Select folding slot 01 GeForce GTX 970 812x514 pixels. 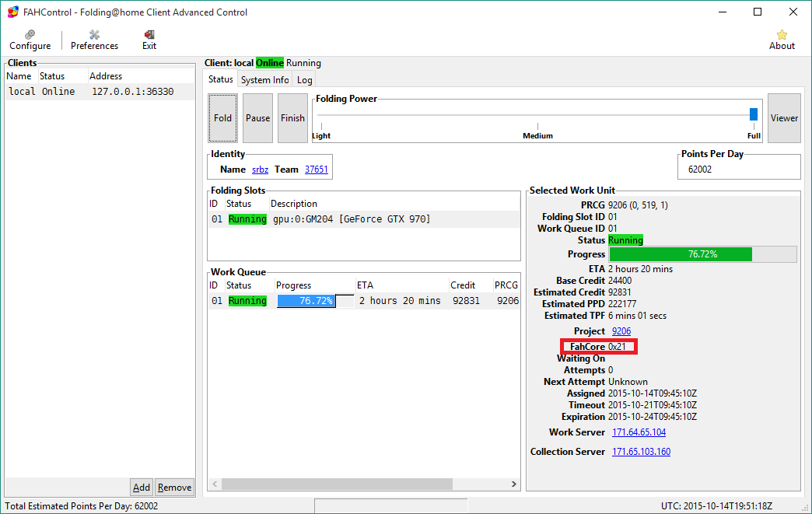(x=363, y=219)
